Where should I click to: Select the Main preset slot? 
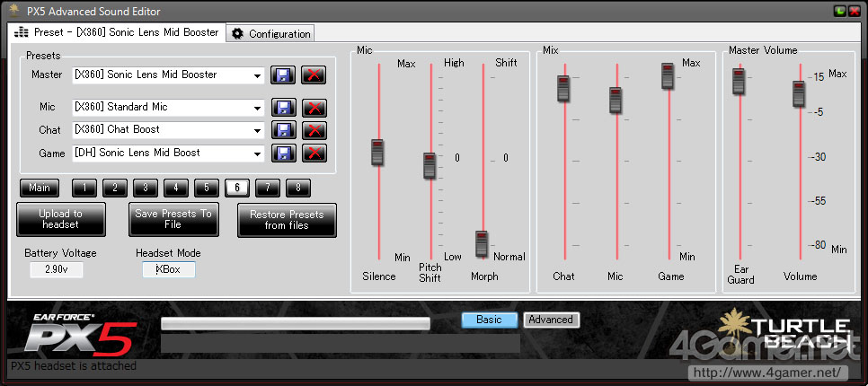40,188
